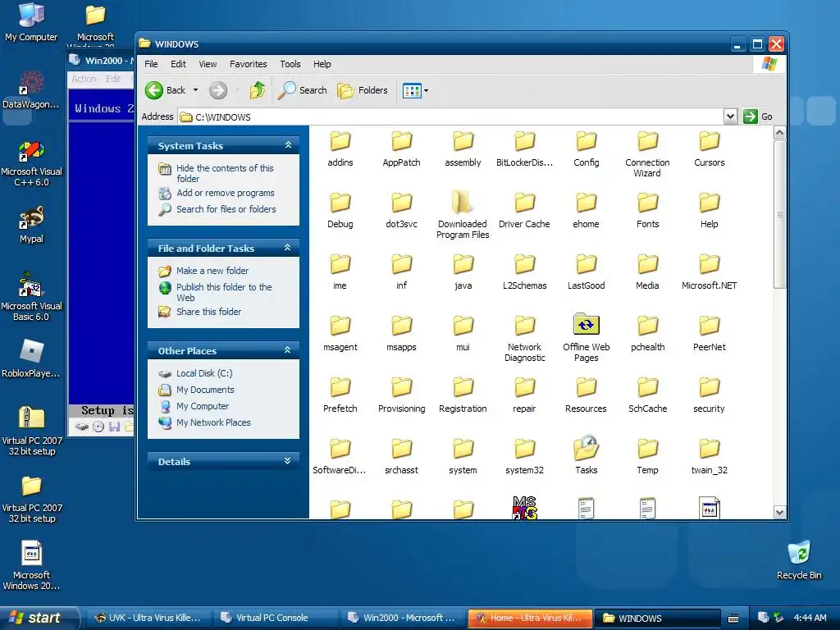This screenshot has height=630, width=840.
Task: Open the Edit menu
Action: tap(178, 64)
